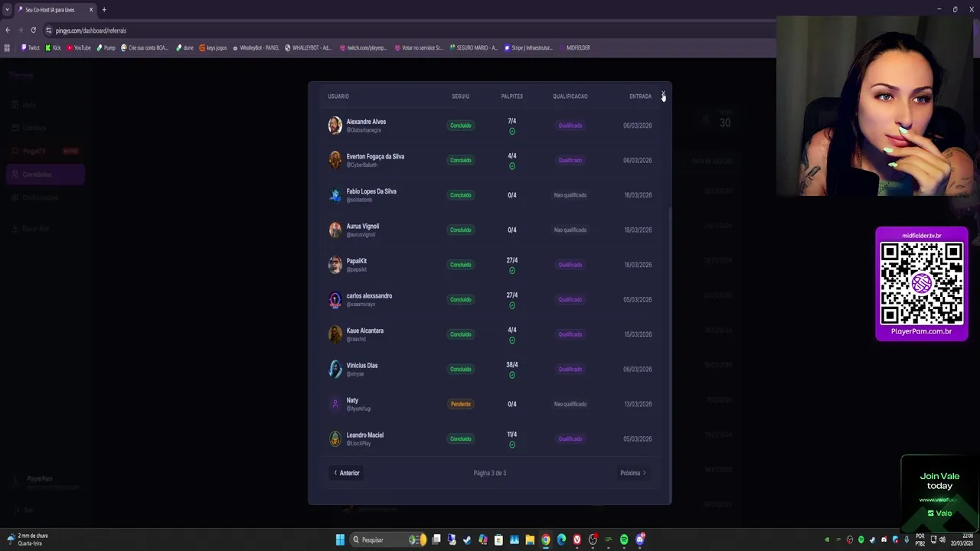
Task: Click Kaue Alcantara avatar icon
Action: click(x=335, y=334)
